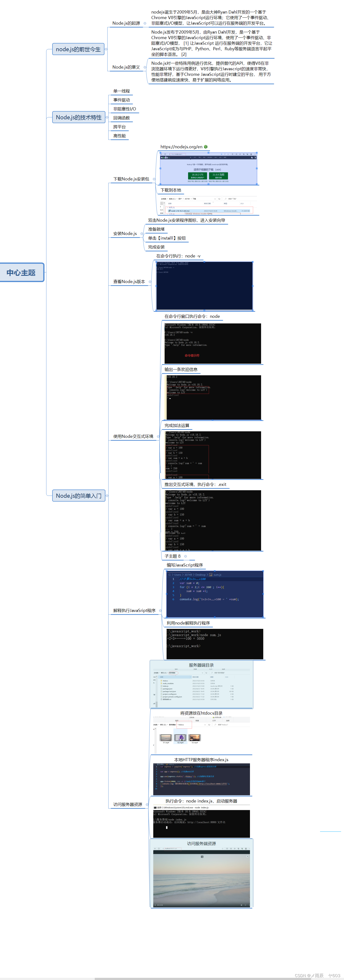Select the 服务器端目录 node
This screenshot has width=344, height=980.
pos(201,665)
